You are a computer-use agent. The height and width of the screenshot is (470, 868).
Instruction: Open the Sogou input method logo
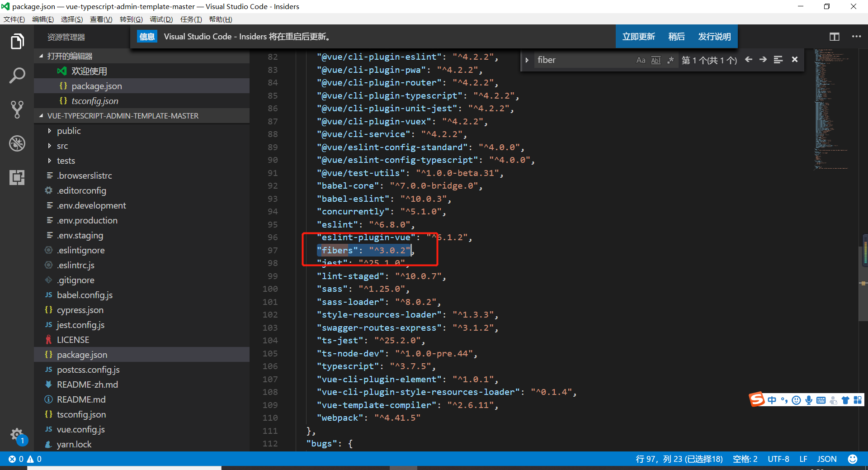pos(756,399)
